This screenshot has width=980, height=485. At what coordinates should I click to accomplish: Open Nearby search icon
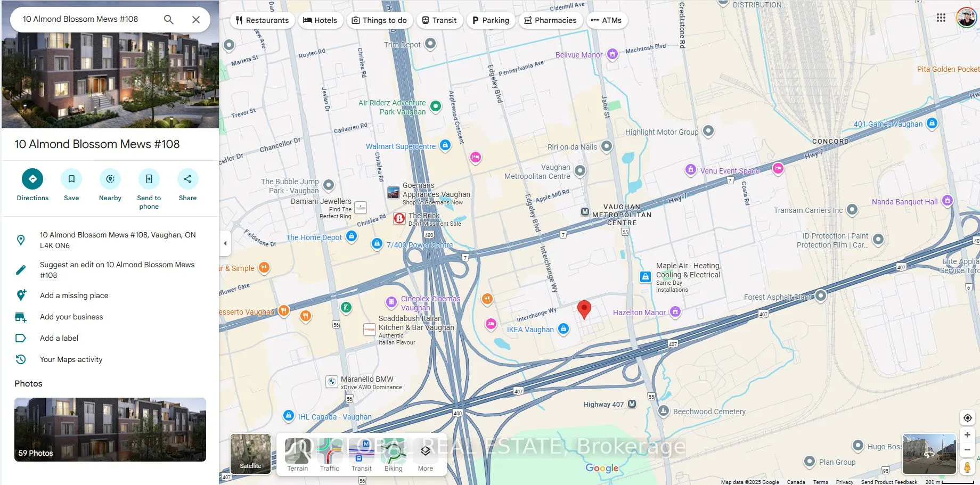[110, 179]
